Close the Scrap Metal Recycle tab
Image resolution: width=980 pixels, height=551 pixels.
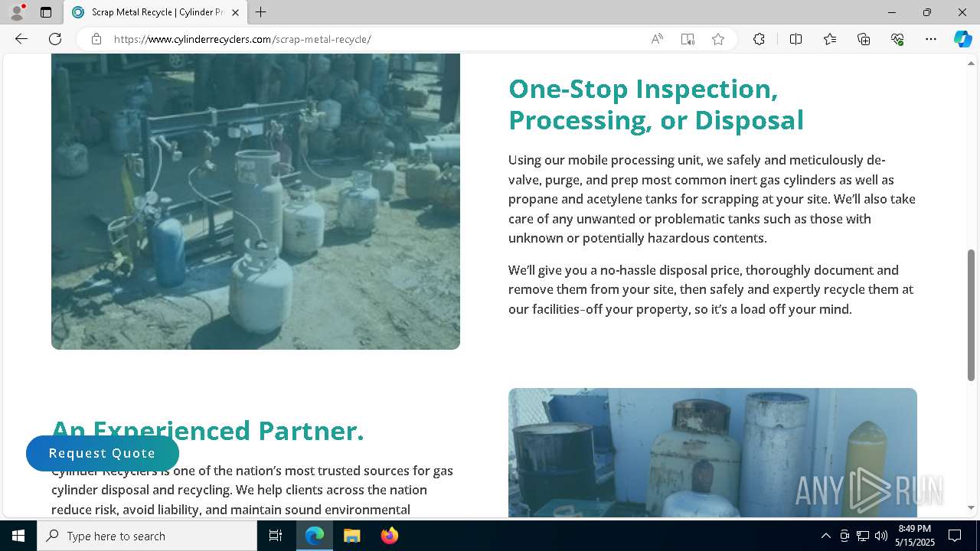coord(235,12)
